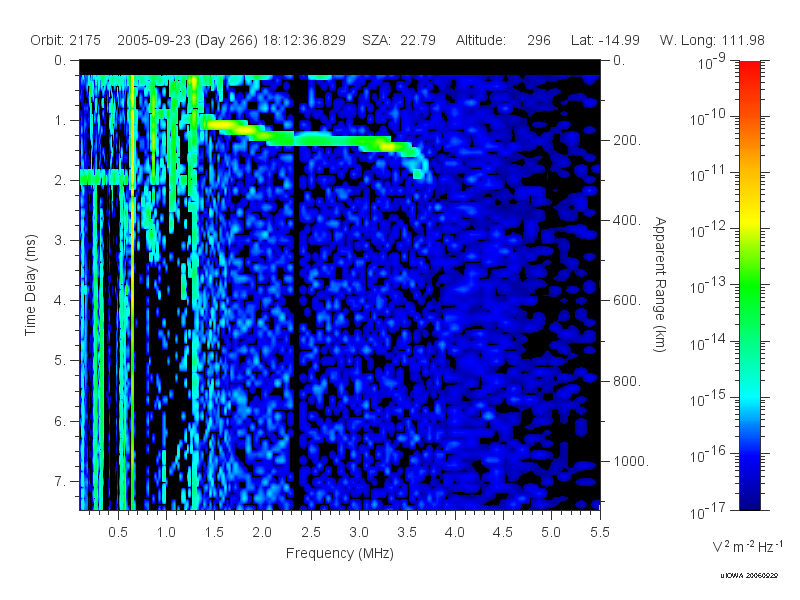Click the '600.' apparent range tick label
The image size is (800, 600).
click(627, 301)
